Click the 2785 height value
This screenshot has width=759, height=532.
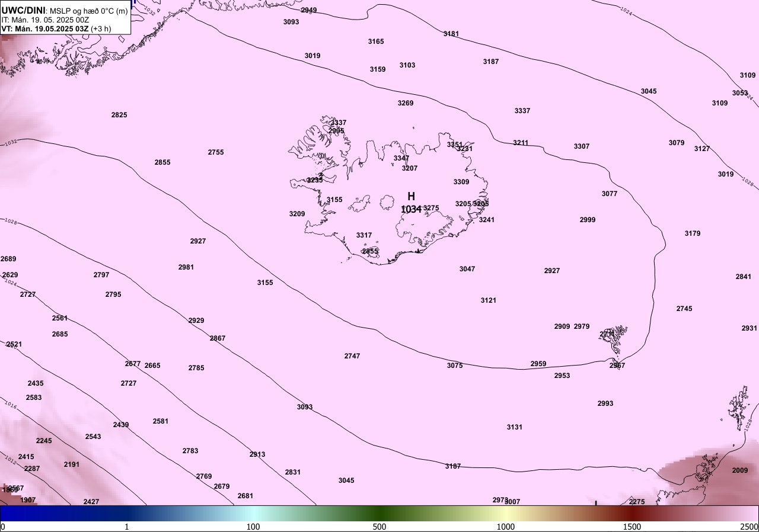click(196, 368)
